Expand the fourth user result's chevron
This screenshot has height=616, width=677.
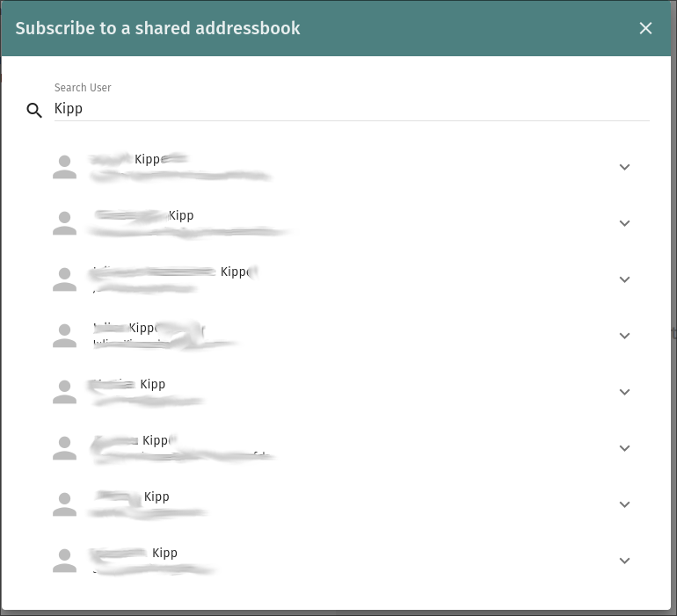tap(625, 336)
